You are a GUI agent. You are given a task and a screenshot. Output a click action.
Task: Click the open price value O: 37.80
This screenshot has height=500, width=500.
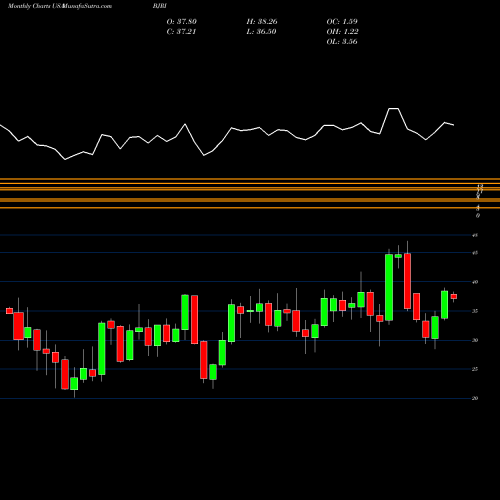[182, 22]
